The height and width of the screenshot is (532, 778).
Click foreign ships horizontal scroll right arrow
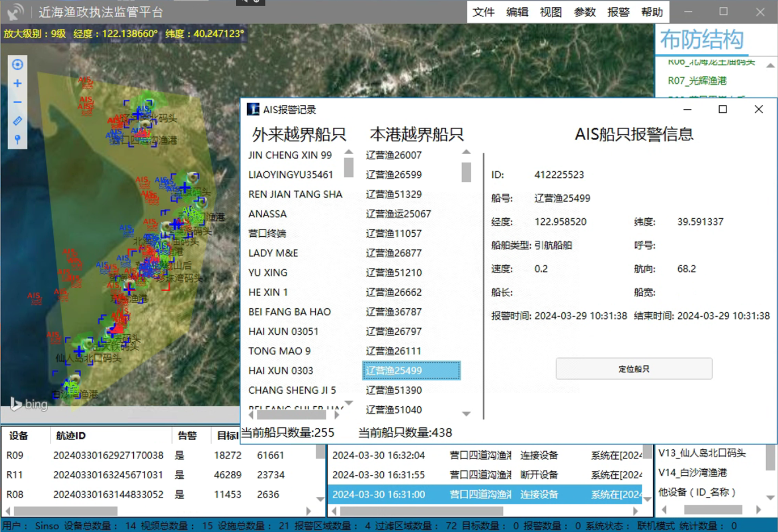tap(337, 415)
